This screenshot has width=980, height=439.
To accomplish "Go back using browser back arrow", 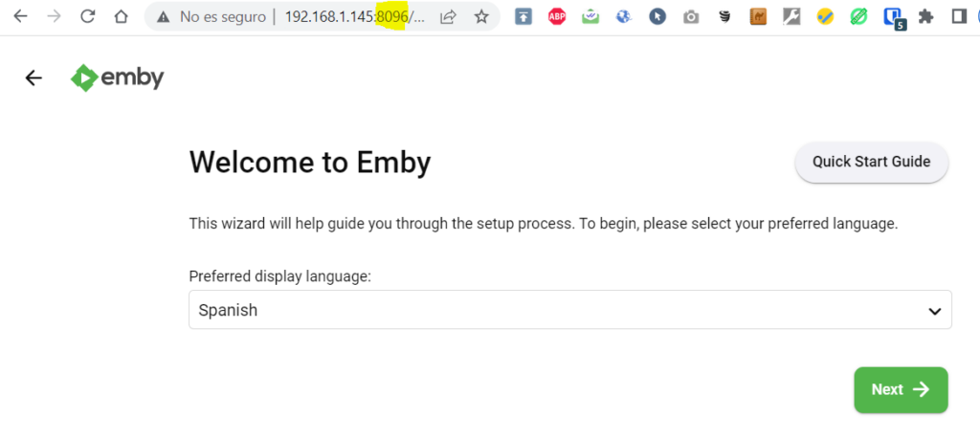I will click(x=21, y=17).
